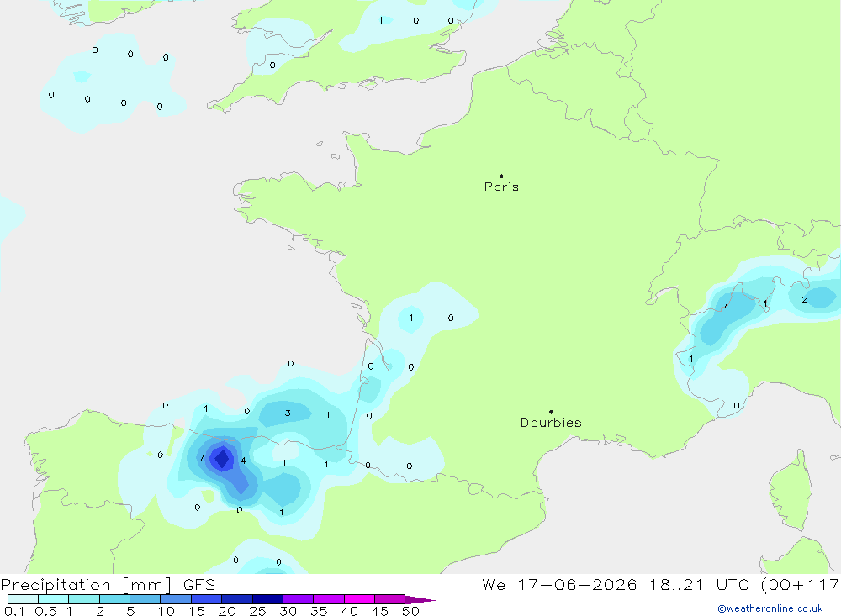Click the Dourbies location label
The width and height of the screenshot is (841, 616).
[x=551, y=423]
